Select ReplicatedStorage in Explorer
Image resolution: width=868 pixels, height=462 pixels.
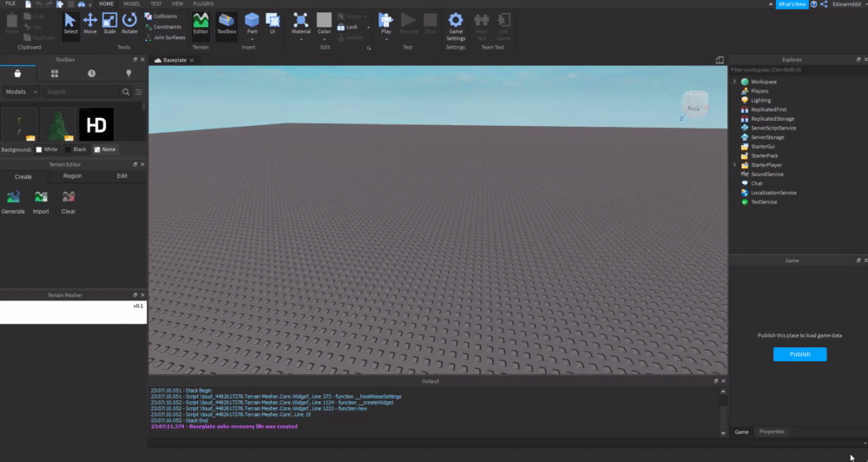click(x=773, y=119)
